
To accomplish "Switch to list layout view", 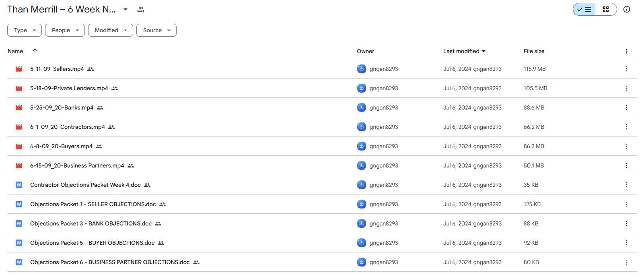I will point(584,9).
